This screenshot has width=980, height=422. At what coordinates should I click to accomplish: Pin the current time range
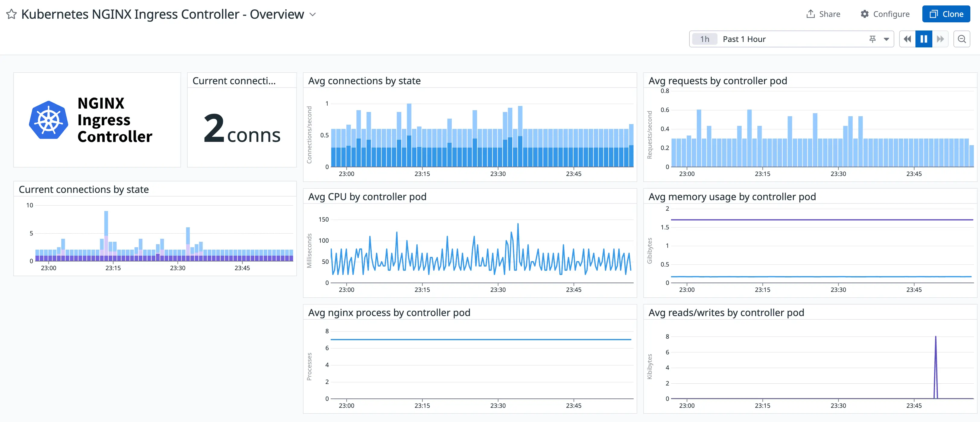coord(872,38)
